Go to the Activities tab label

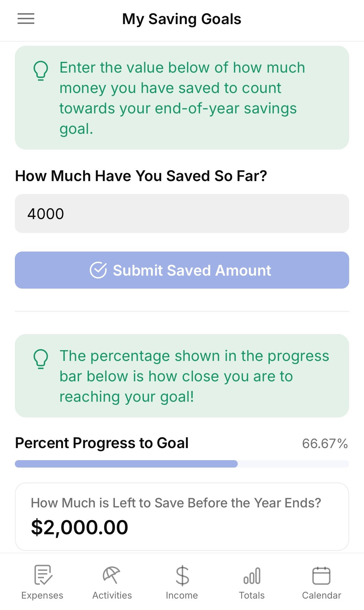[x=112, y=595]
